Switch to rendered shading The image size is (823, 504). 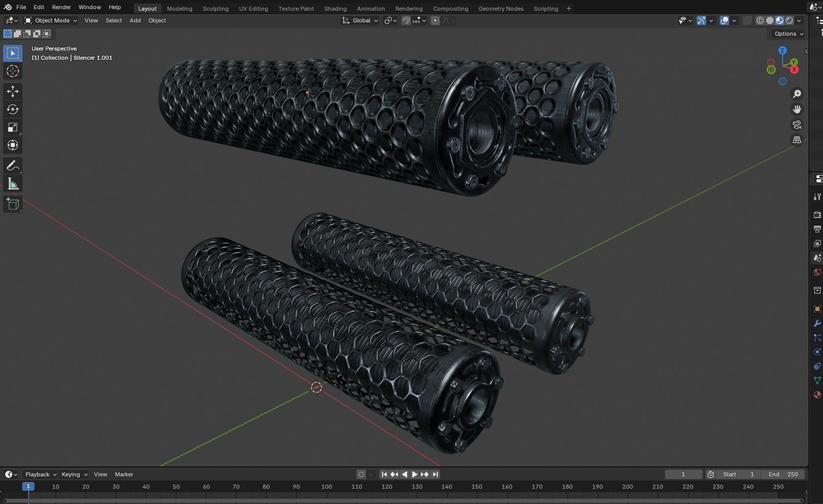pyautogui.click(x=789, y=20)
